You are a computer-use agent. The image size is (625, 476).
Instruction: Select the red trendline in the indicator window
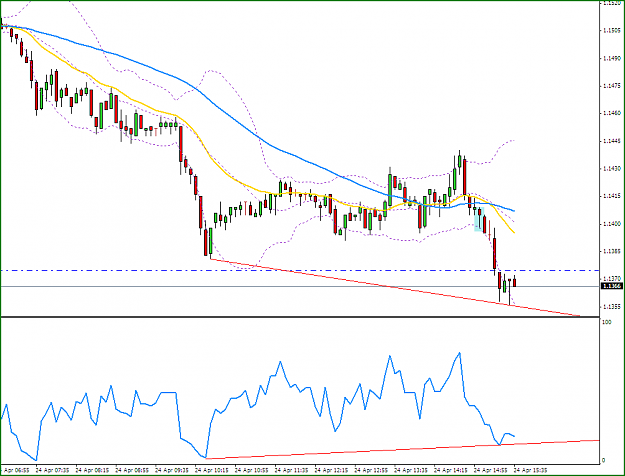tap(403, 449)
